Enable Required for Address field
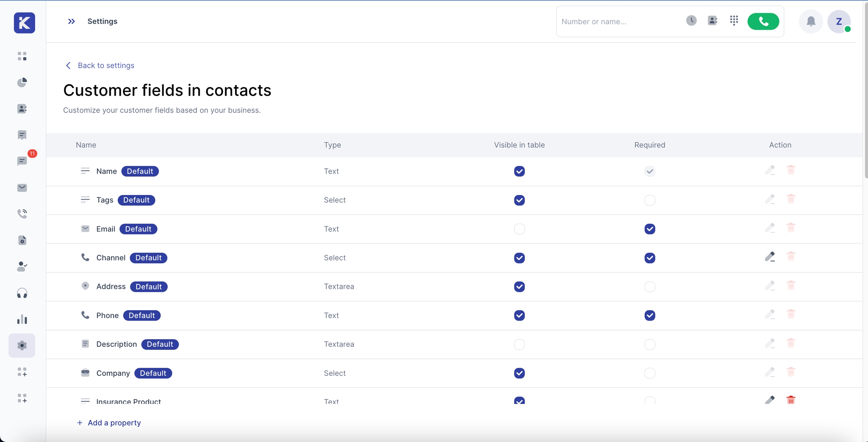868x442 pixels. [649, 287]
